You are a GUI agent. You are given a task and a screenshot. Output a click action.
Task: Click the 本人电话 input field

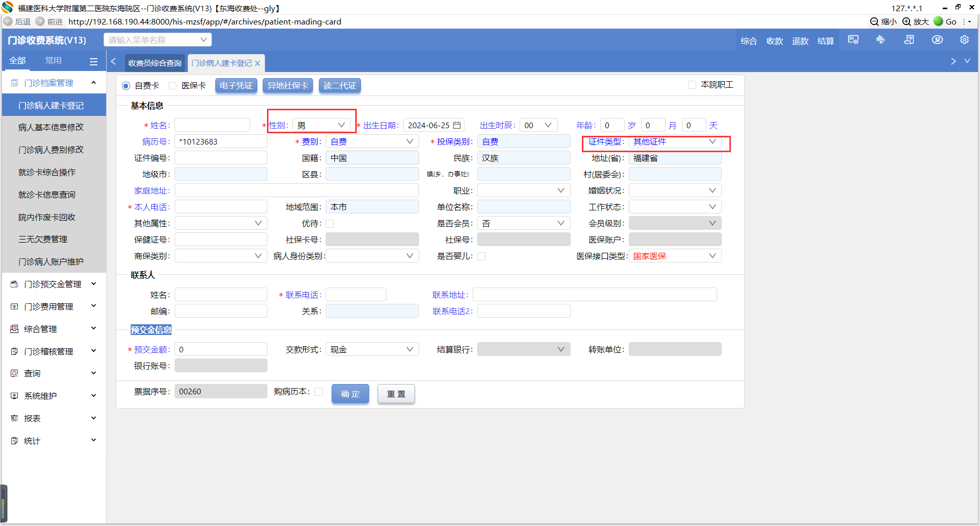point(221,207)
